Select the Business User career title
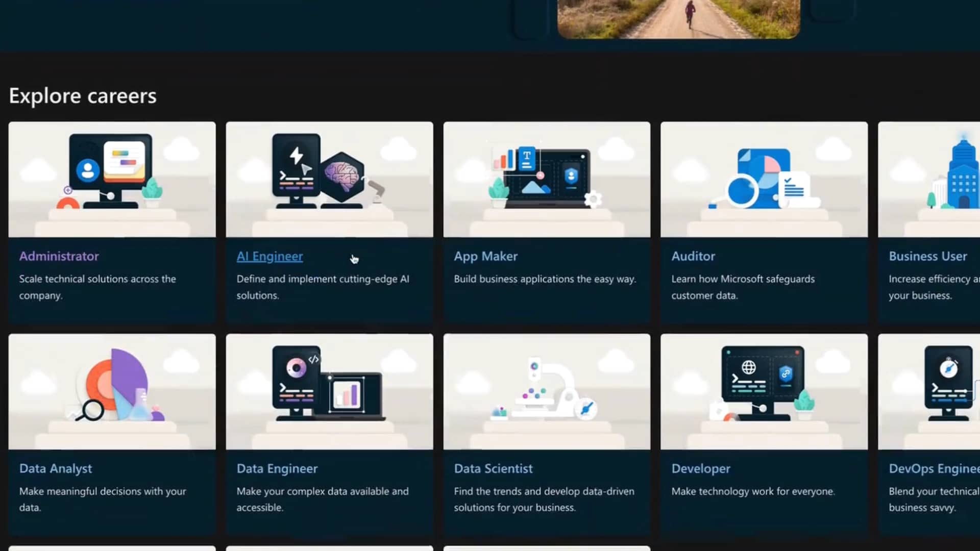This screenshot has height=551, width=980. (x=927, y=256)
